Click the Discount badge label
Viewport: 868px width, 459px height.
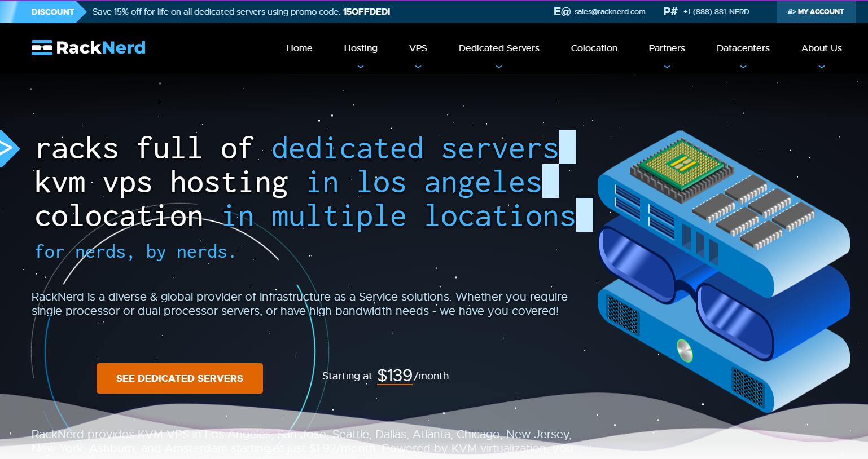pos(53,12)
